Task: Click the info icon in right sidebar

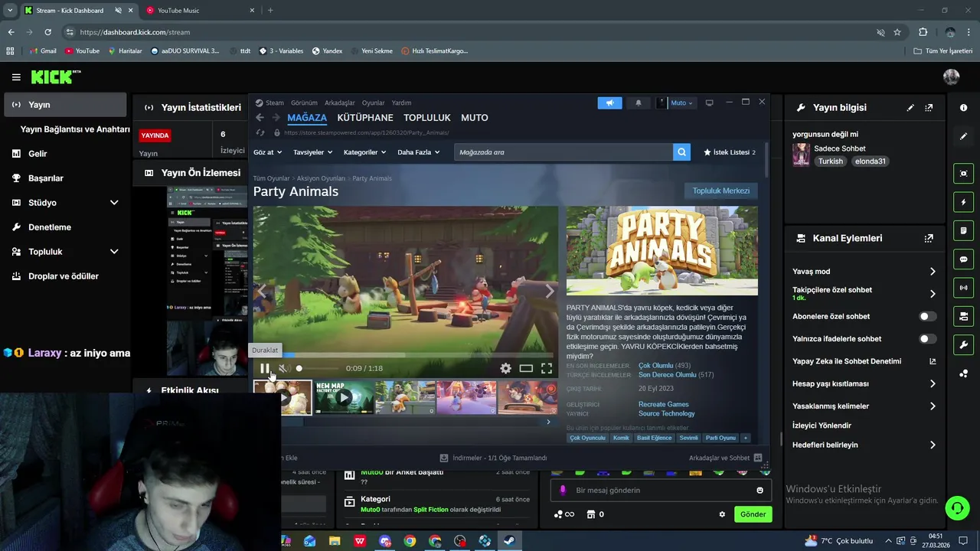Action: (x=963, y=108)
